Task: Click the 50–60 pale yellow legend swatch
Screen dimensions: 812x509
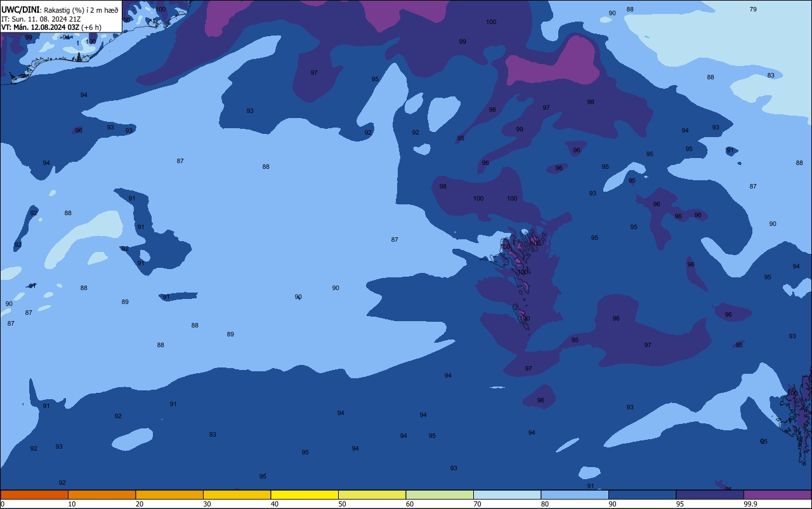Action: (x=372, y=494)
